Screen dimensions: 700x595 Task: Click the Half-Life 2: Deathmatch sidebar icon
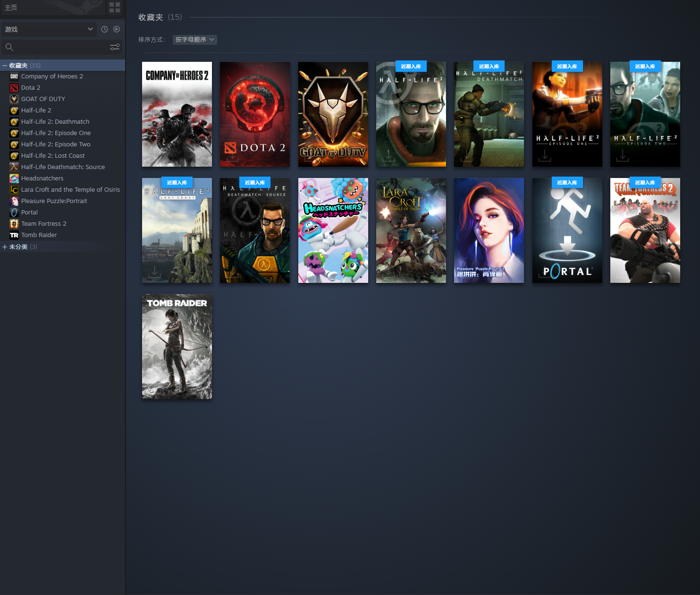[x=14, y=121]
